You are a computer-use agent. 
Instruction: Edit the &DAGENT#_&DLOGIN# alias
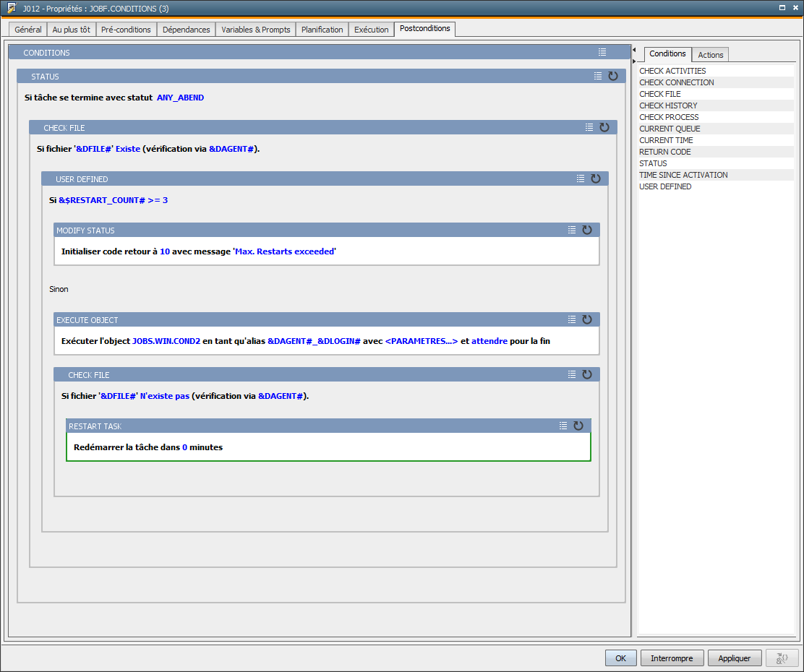[x=314, y=341]
